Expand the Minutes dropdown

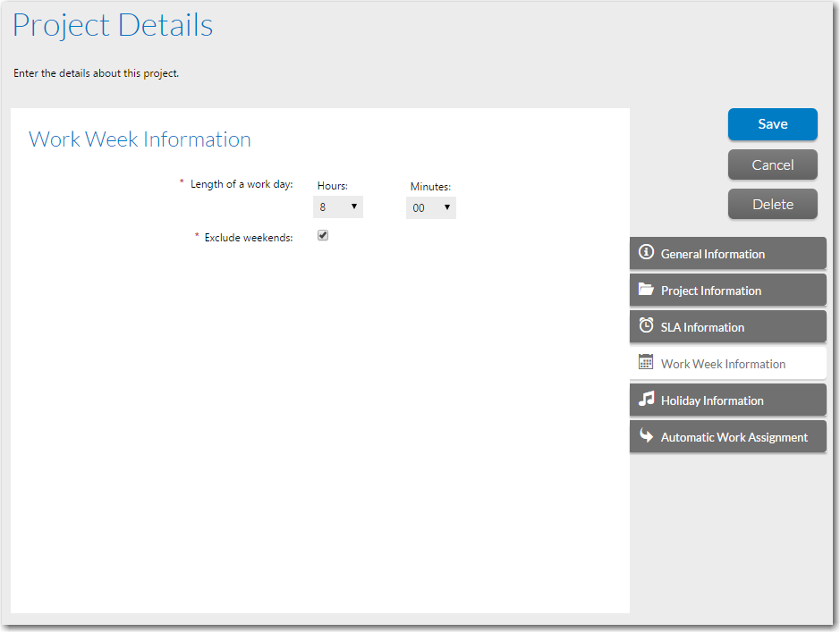coord(431,208)
